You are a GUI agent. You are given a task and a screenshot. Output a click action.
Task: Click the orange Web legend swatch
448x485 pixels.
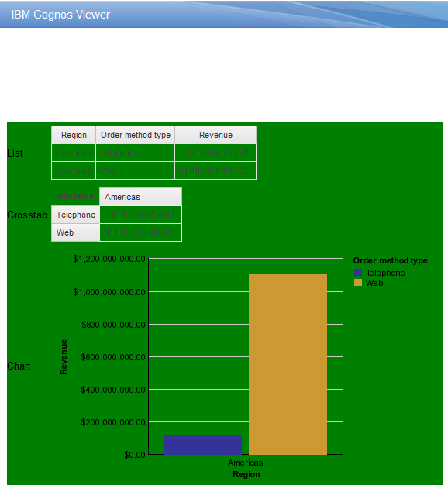[358, 283]
